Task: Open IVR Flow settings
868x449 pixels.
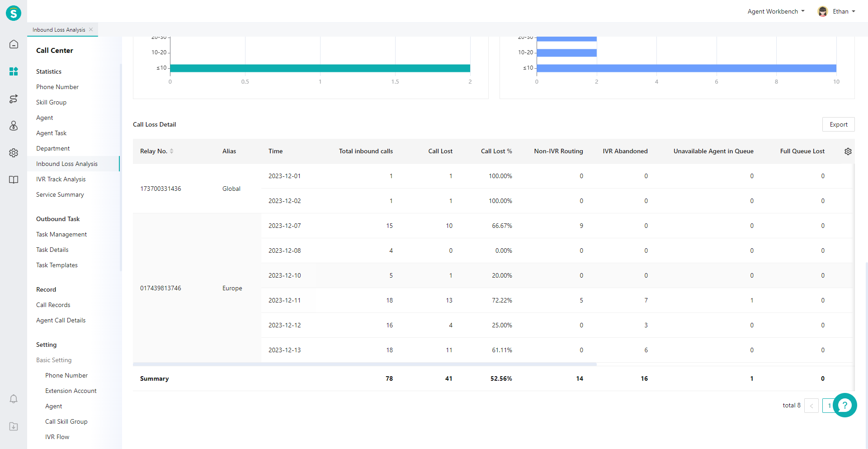Action: tap(57, 437)
